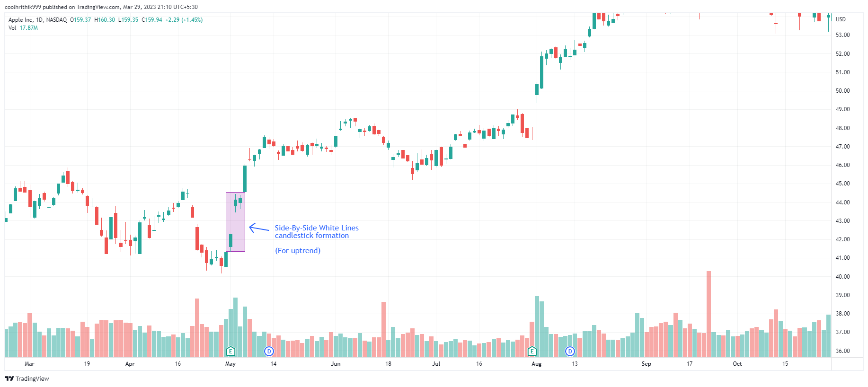Click the Oct label on the date axis
This screenshot has width=868, height=387.
point(737,364)
